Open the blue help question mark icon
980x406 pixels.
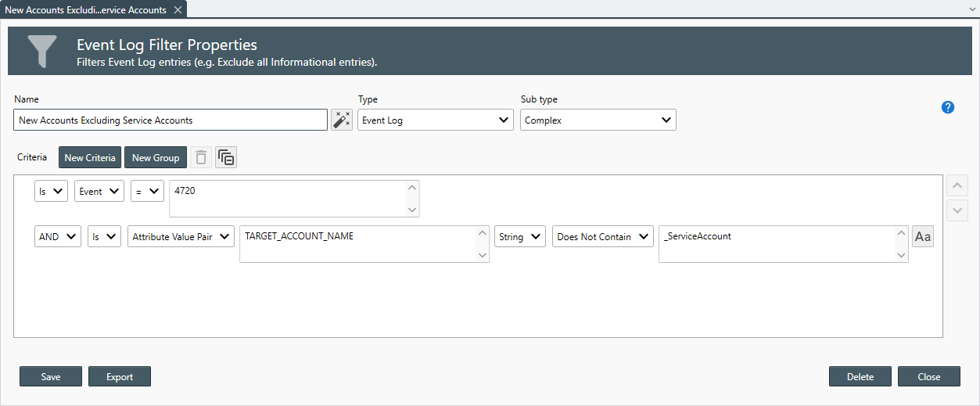[948, 107]
